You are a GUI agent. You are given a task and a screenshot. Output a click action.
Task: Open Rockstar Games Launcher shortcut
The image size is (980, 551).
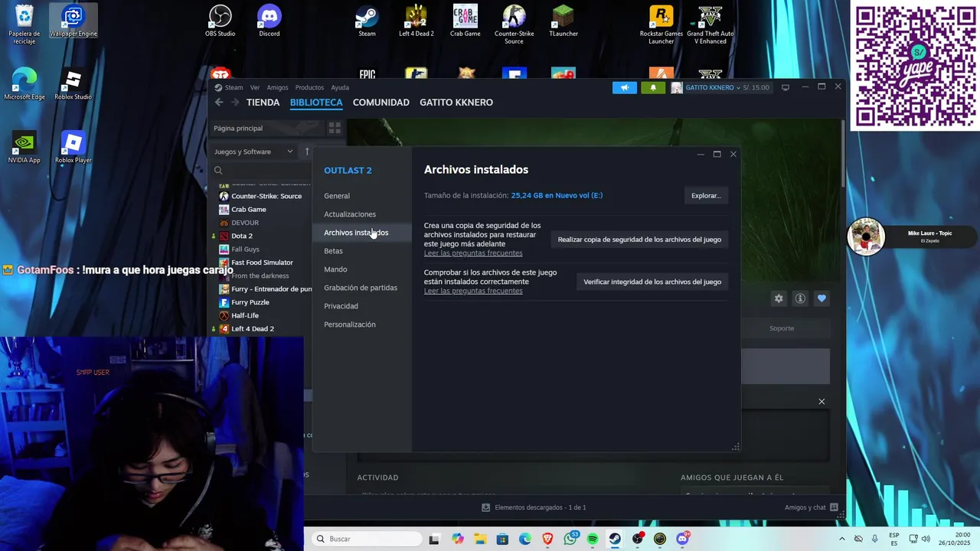pyautogui.click(x=661, y=24)
